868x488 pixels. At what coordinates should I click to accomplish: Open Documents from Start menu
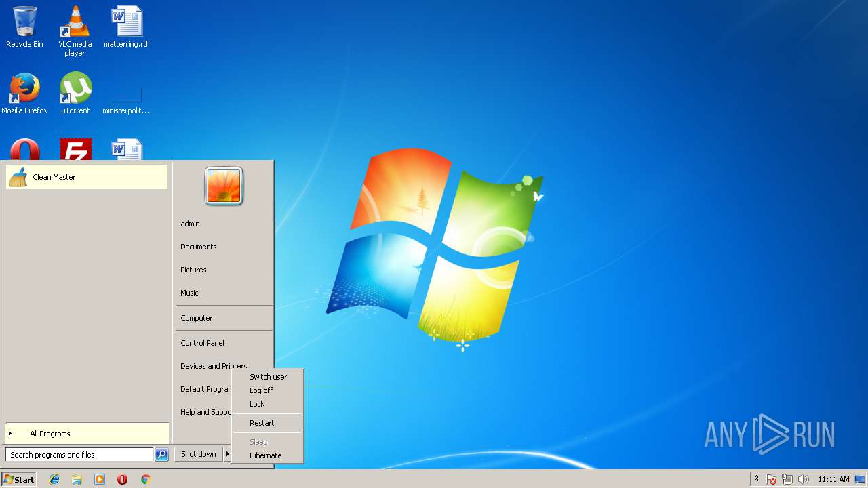pos(223,247)
